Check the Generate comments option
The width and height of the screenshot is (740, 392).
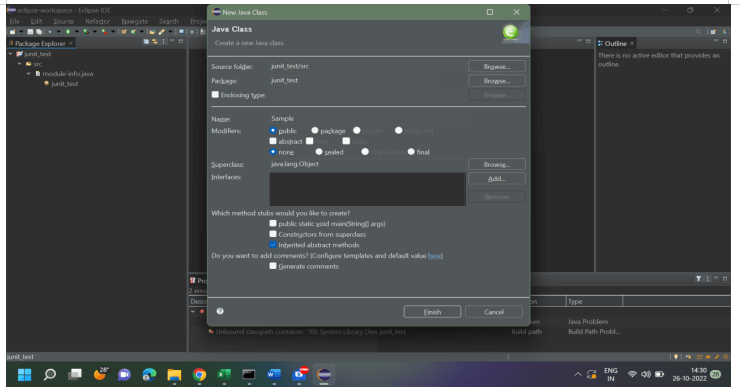273,266
